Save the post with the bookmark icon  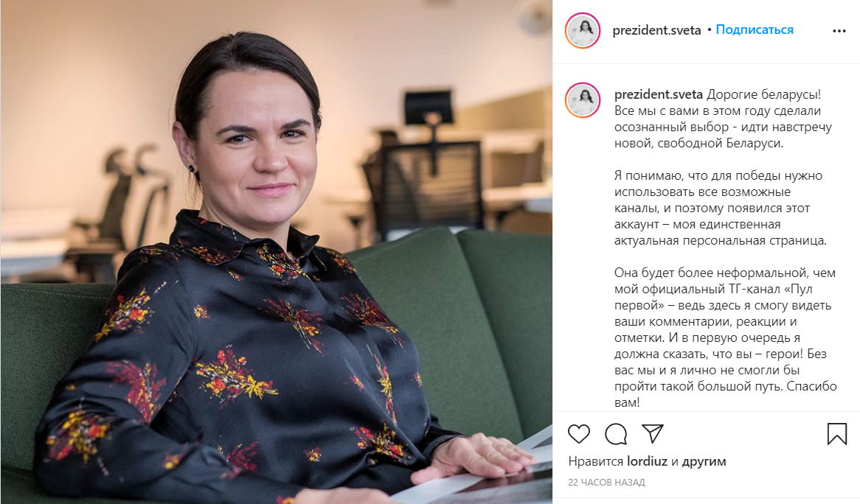point(837,434)
